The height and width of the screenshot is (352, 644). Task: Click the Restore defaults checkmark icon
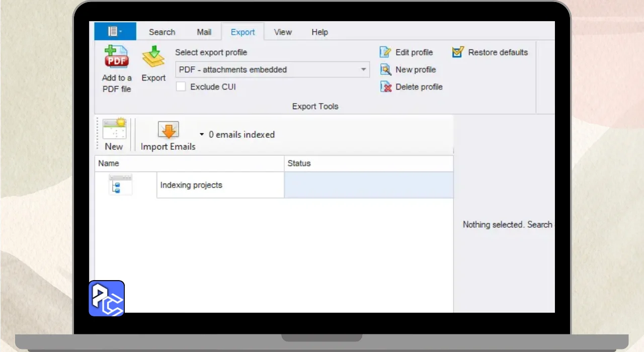[458, 52]
